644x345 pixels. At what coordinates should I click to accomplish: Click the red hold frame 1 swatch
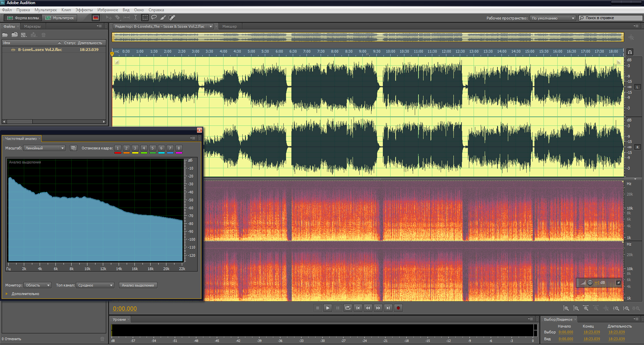point(118,153)
